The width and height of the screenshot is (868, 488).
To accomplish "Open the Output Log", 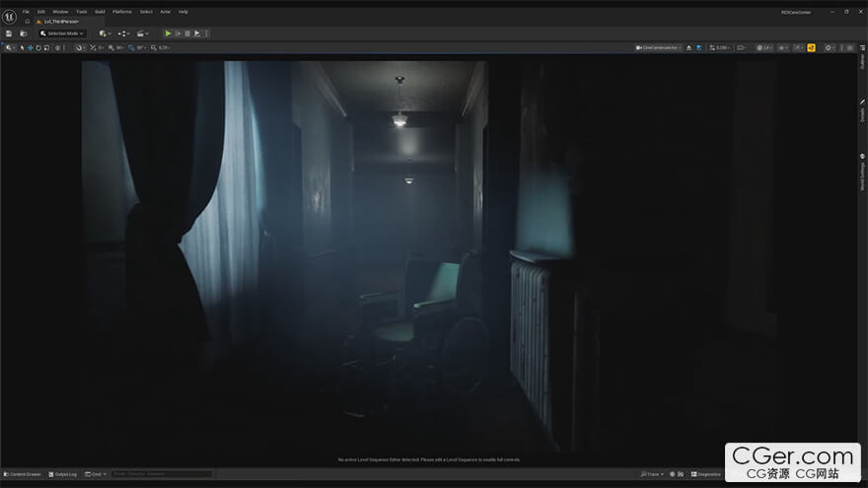I will coord(66,474).
